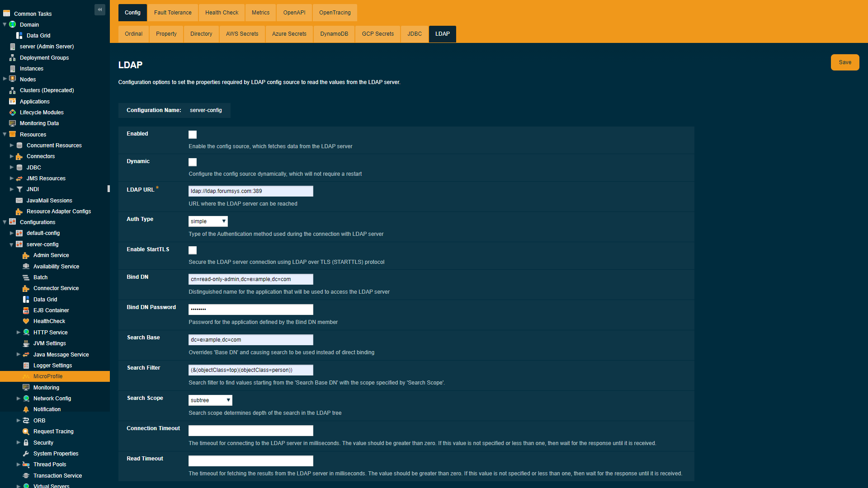
Task: Click the Notification bell icon
Action: pyautogui.click(x=26, y=409)
